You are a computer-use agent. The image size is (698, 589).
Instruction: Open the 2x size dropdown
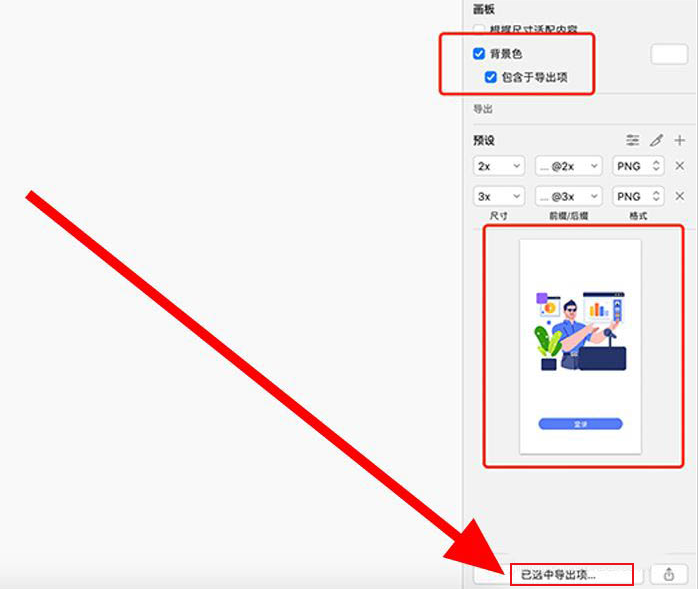[499, 166]
